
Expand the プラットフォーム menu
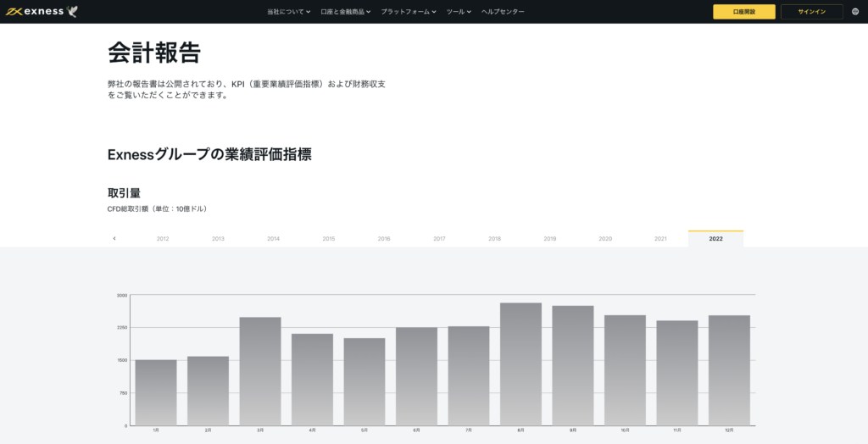409,12
